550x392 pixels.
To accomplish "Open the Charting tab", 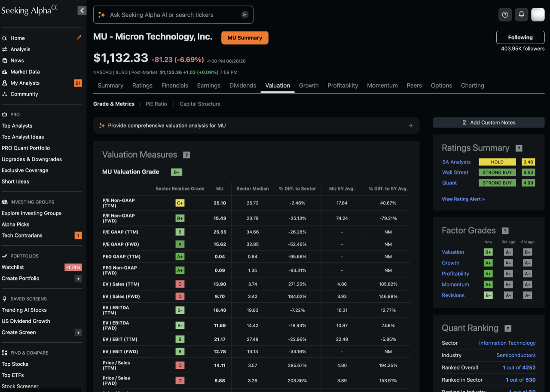I will 473,86.
